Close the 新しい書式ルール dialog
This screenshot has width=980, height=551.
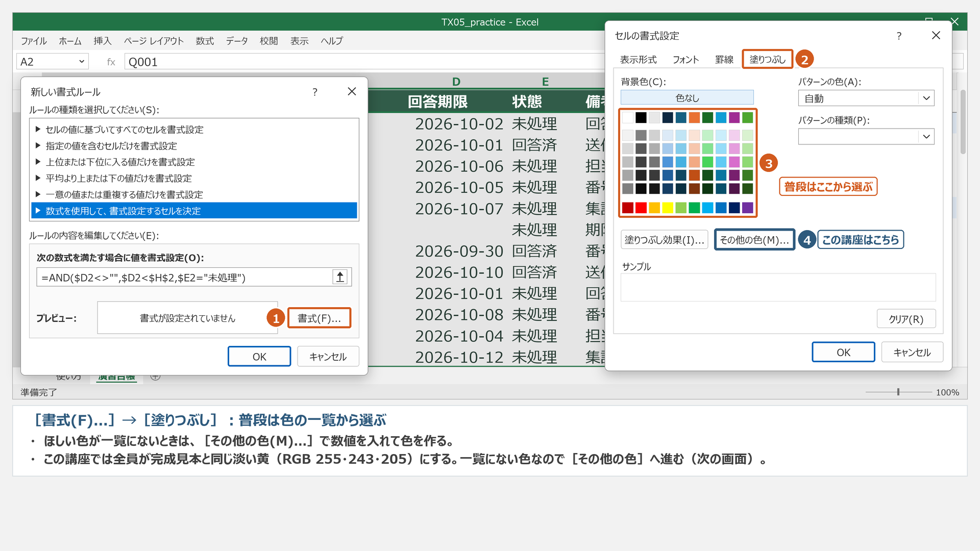pos(352,91)
